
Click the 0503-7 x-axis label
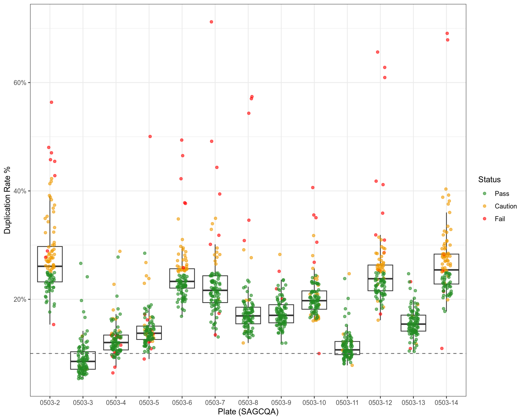click(215, 402)
